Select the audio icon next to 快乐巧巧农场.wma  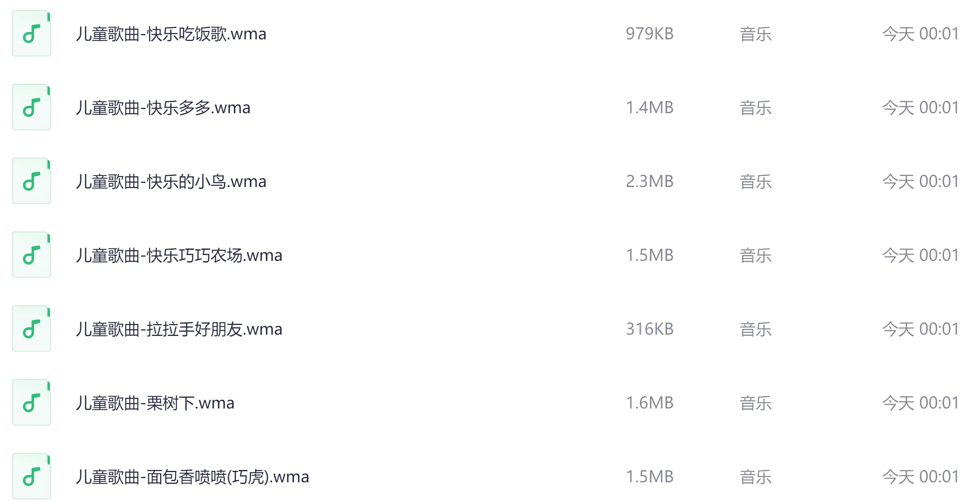tap(32, 255)
